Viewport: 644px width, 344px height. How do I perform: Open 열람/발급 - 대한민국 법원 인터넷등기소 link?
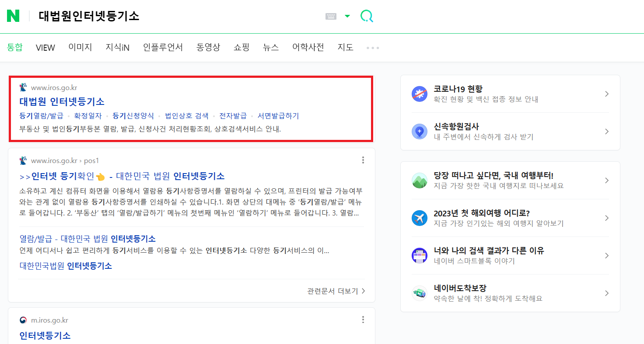tap(87, 239)
